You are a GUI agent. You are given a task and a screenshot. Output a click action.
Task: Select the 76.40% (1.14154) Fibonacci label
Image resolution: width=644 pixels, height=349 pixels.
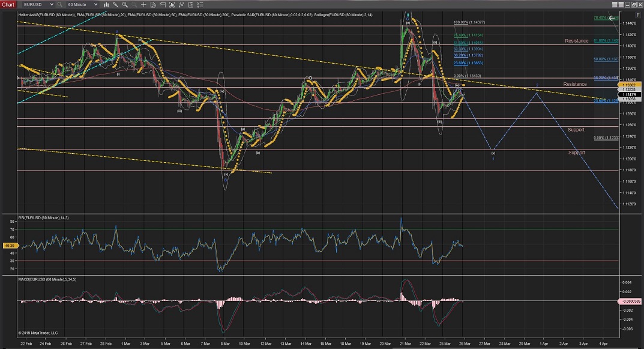(x=468, y=35)
